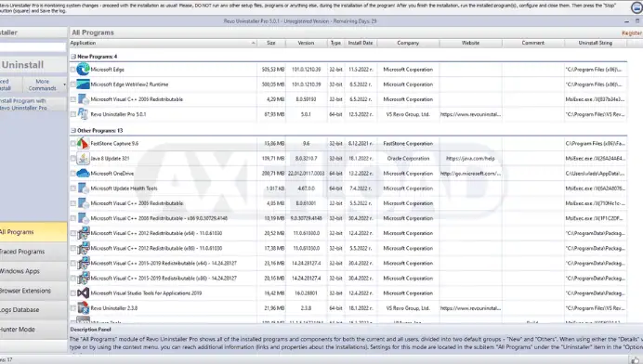
Task: Click the Microsoft Edge program icon
Action: (x=84, y=70)
